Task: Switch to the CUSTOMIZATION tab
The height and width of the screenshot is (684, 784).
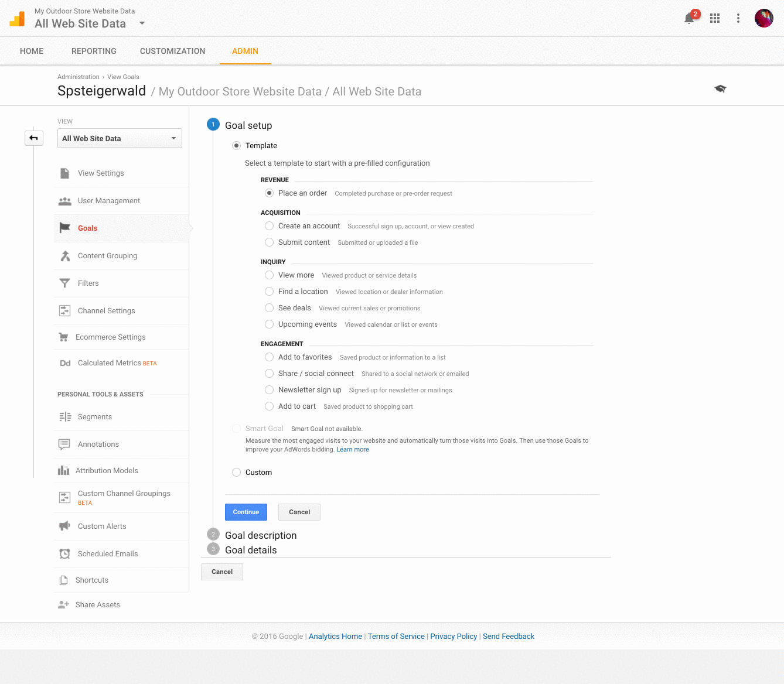Action: (172, 51)
